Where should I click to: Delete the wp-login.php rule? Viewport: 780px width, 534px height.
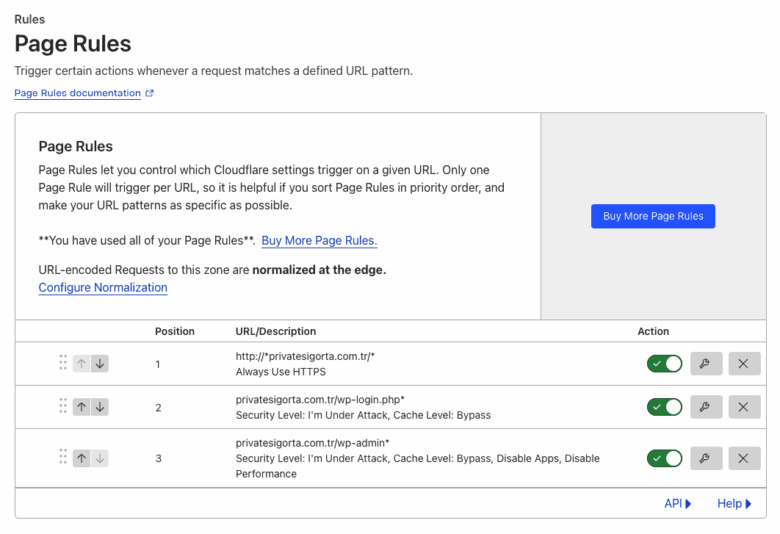pyautogui.click(x=744, y=407)
